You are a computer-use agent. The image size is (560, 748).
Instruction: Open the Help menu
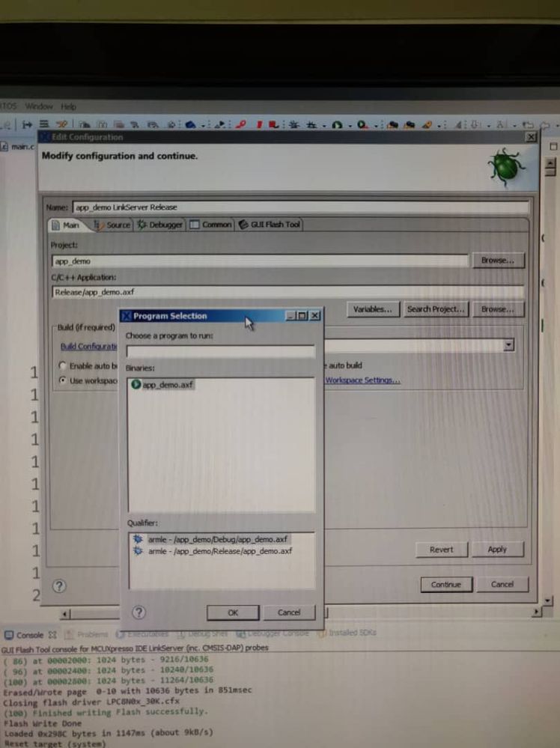(x=68, y=106)
